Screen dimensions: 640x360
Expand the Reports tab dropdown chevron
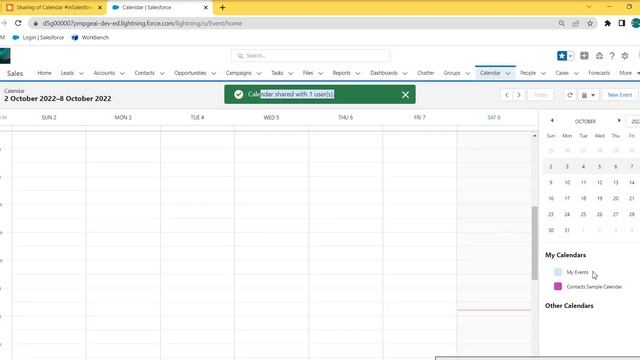pyautogui.click(x=358, y=73)
